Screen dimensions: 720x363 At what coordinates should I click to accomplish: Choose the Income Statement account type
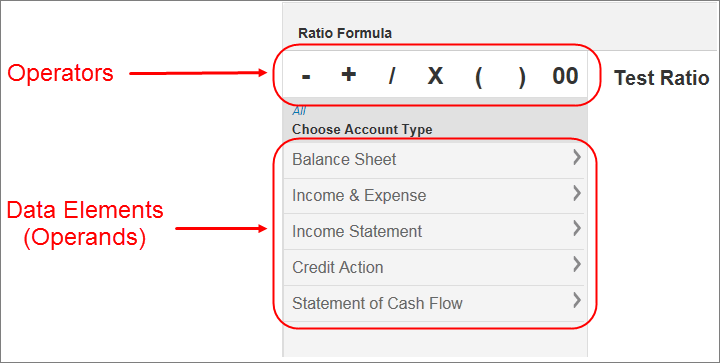[x=434, y=232]
